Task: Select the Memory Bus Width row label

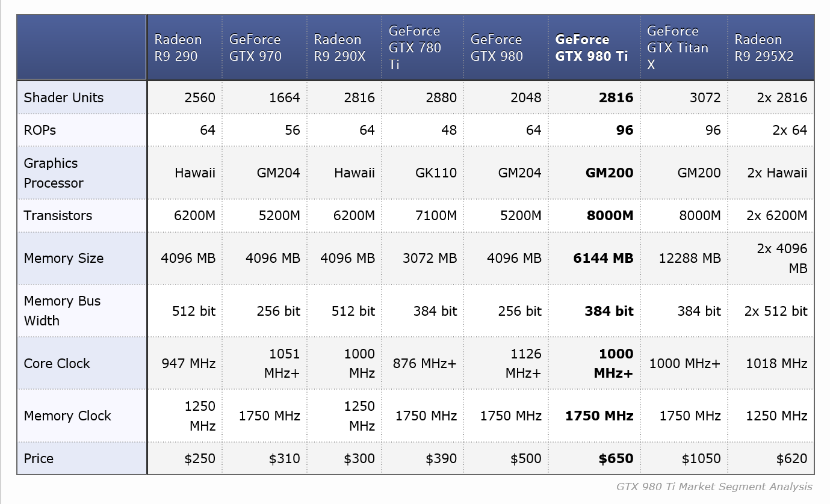Action: point(62,310)
